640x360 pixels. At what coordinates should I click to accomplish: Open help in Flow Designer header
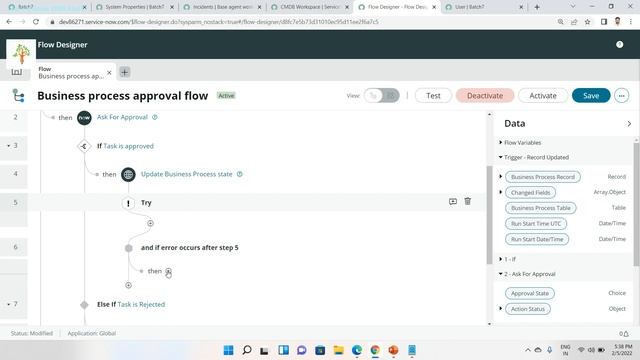pyautogui.click(x=620, y=44)
